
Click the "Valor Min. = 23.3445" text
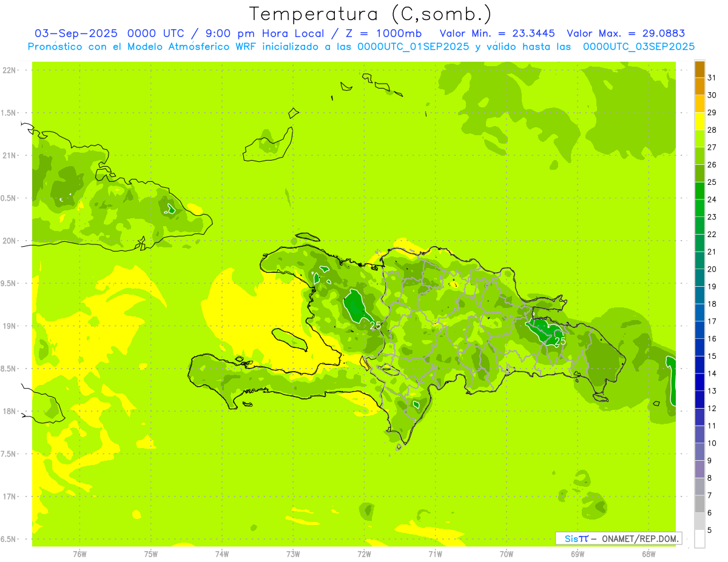tap(497, 33)
